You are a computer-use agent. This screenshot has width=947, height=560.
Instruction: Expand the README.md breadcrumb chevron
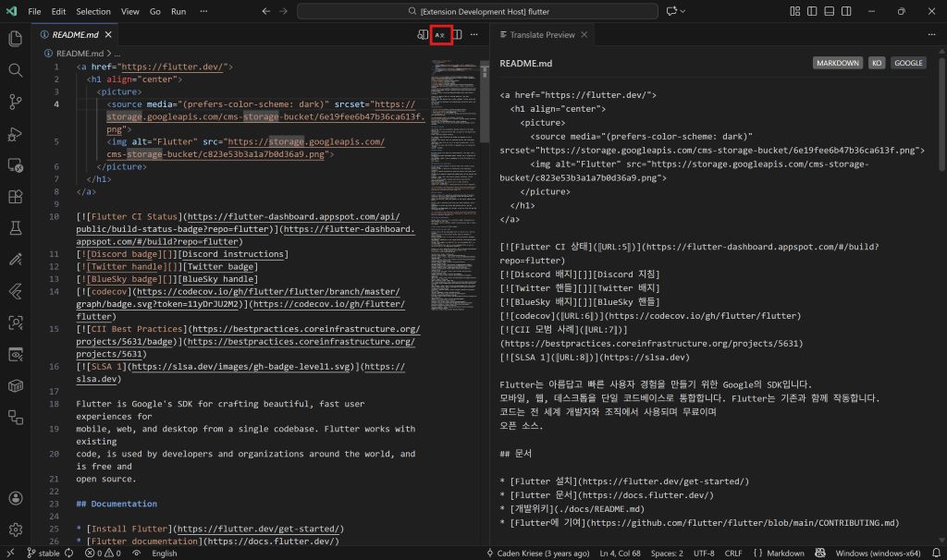(x=109, y=53)
